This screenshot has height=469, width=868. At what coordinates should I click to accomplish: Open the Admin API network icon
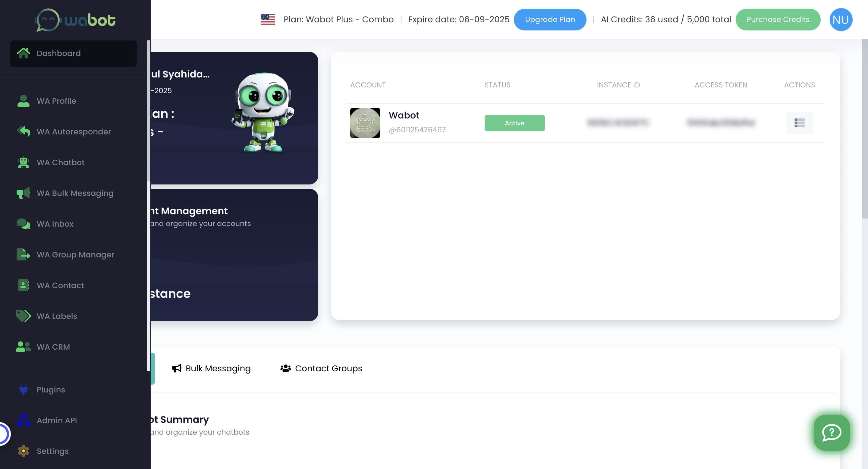(23, 420)
